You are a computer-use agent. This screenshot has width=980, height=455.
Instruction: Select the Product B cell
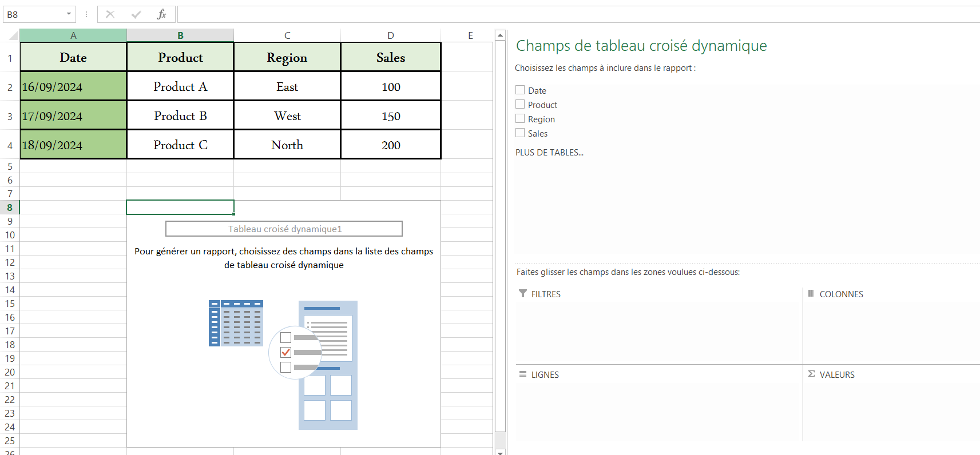pos(180,115)
